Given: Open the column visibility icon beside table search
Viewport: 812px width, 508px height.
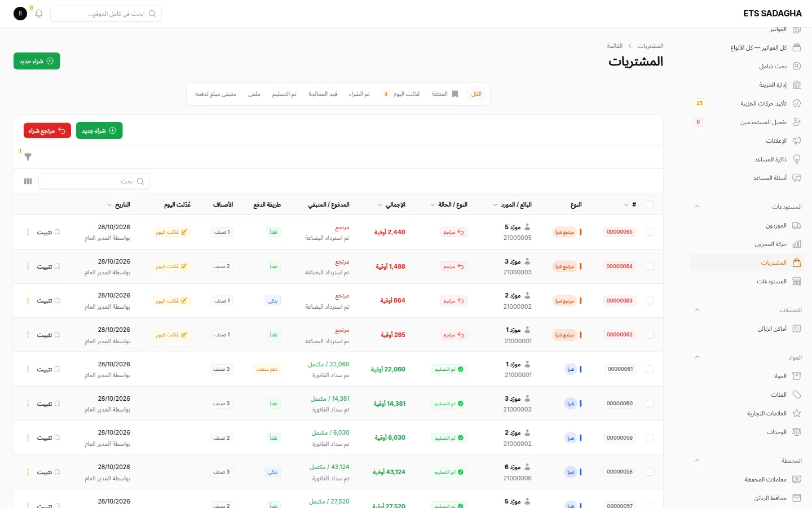Looking at the screenshot, I should click(28, 181).
